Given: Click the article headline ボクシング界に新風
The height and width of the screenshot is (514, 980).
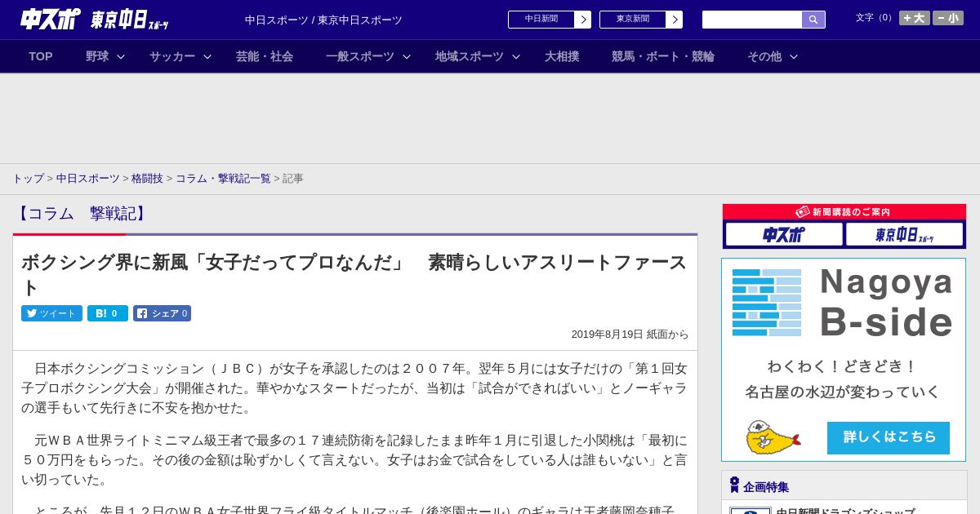Looking at the screenshot, I should pos(354,274).
